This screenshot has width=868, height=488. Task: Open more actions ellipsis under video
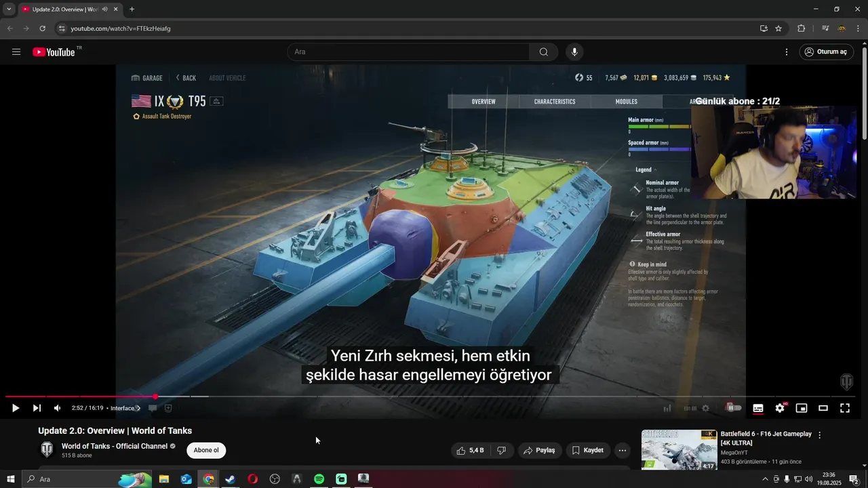tap(623, 450)
